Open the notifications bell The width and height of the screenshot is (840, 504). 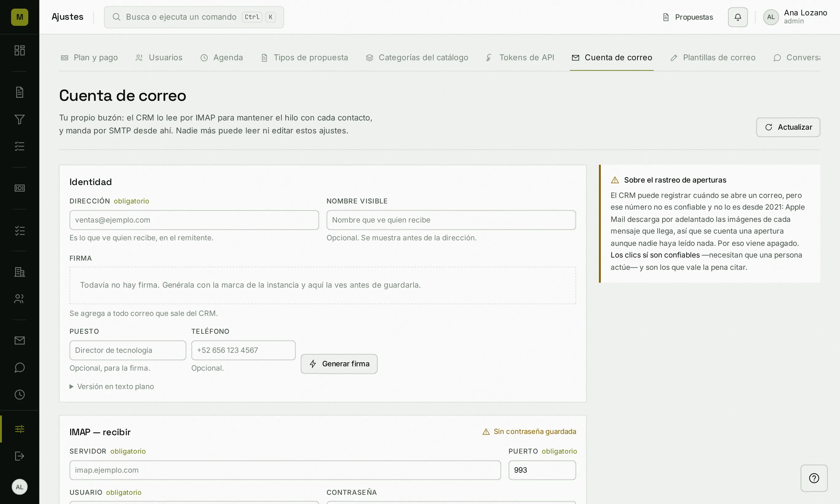click(x=738, y=17)
